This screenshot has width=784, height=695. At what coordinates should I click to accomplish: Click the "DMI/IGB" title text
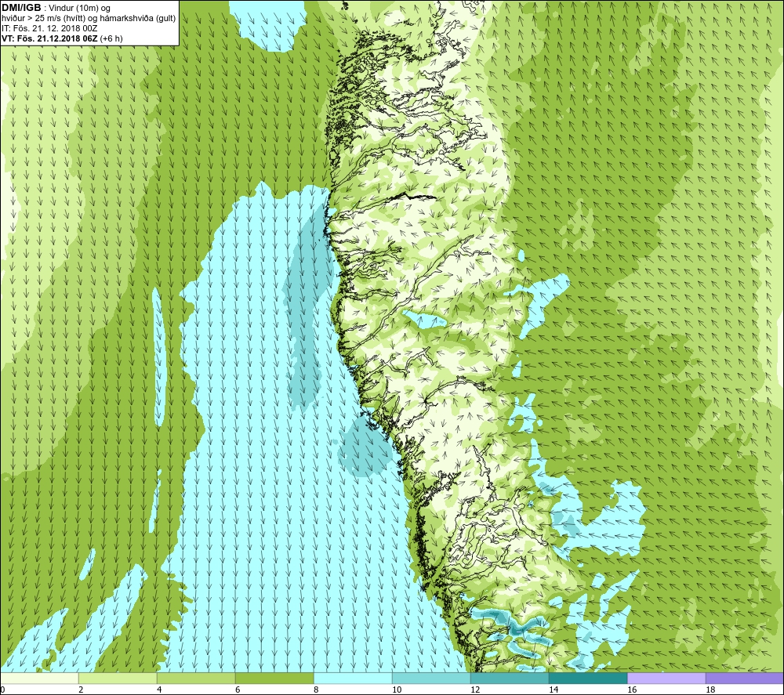point(21,8)
